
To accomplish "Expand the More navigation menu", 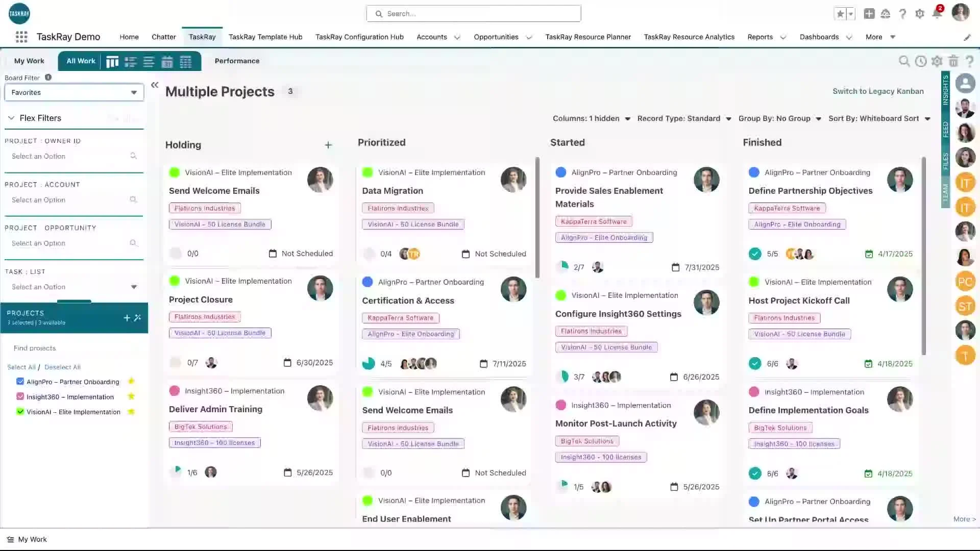I will (x=880, y=37).
